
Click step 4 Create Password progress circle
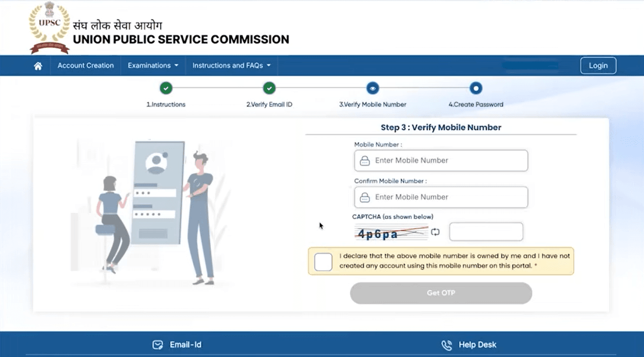[x=475, y=88]
